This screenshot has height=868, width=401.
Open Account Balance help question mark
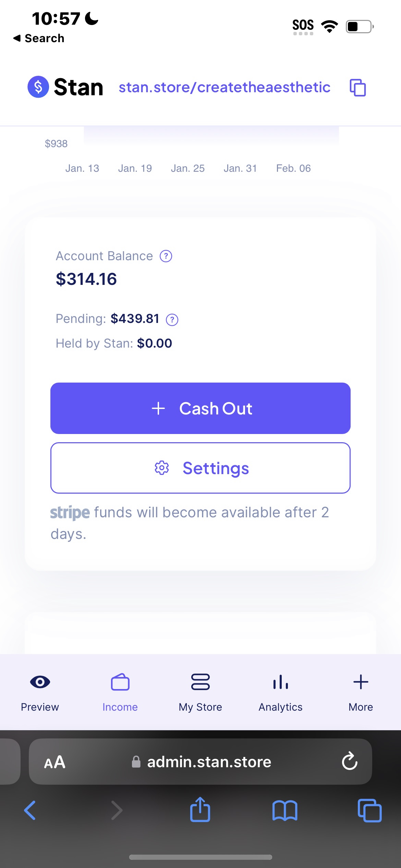click(x=166, y=256)
